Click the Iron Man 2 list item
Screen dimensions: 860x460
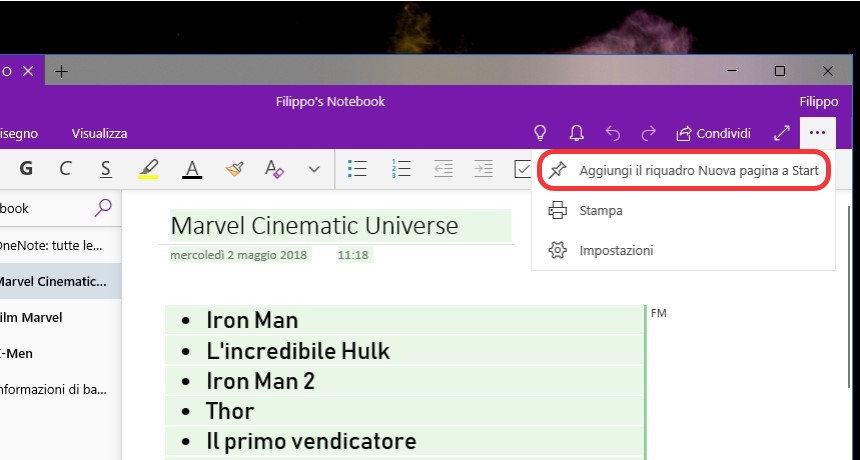(x=260, y=381)
